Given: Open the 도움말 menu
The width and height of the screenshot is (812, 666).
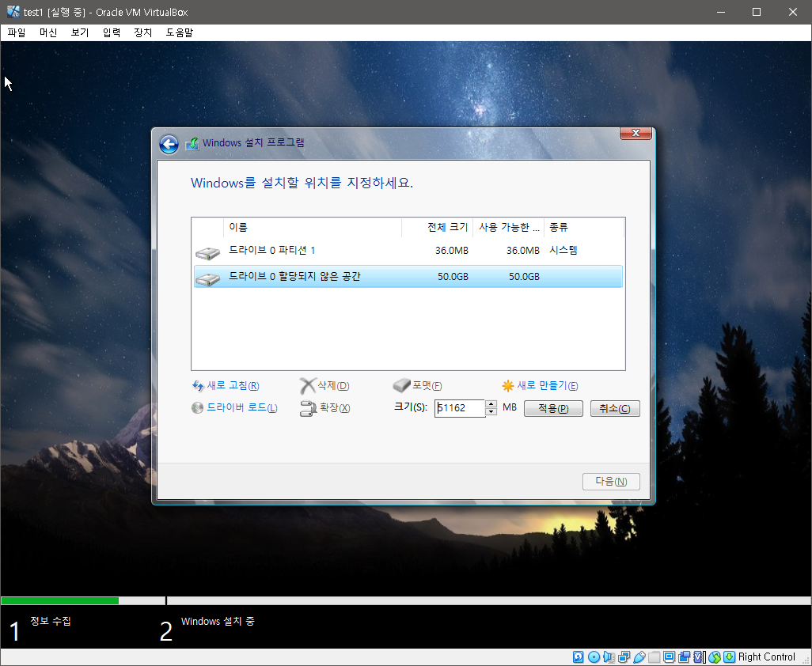Looking at the screenshot, I should pyautogui.click(x=179, y=32).
